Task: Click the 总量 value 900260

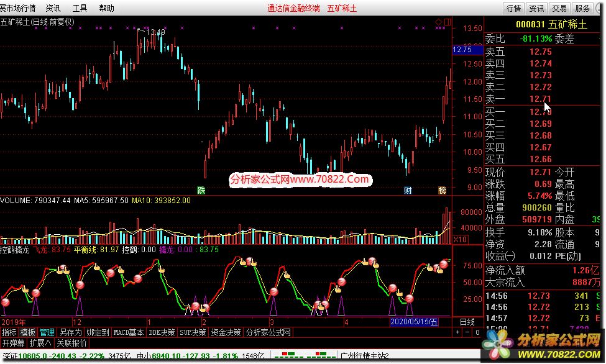Action: 537,207
